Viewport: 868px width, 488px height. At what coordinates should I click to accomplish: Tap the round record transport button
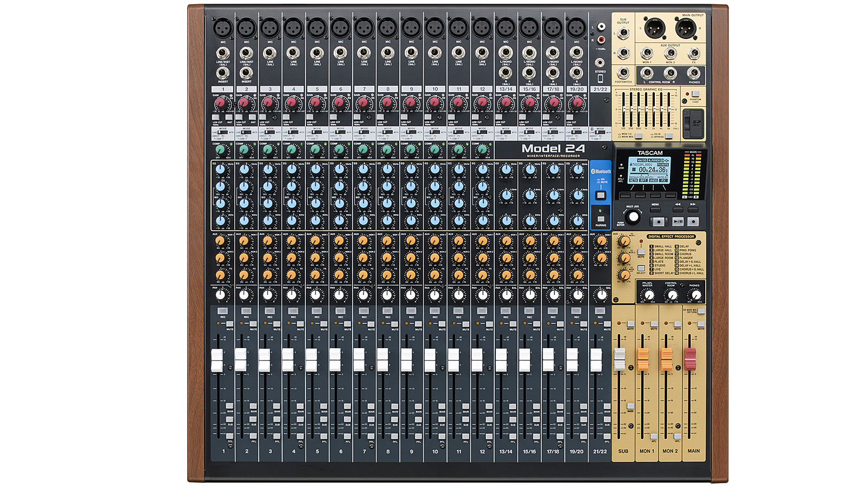pyautogui.click(x=693, y=221)
